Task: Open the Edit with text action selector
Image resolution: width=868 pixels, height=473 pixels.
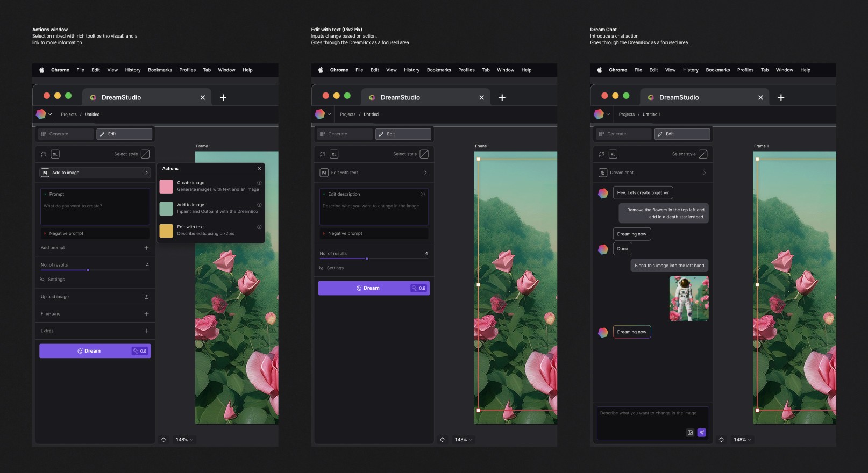Action: (374, 173)
